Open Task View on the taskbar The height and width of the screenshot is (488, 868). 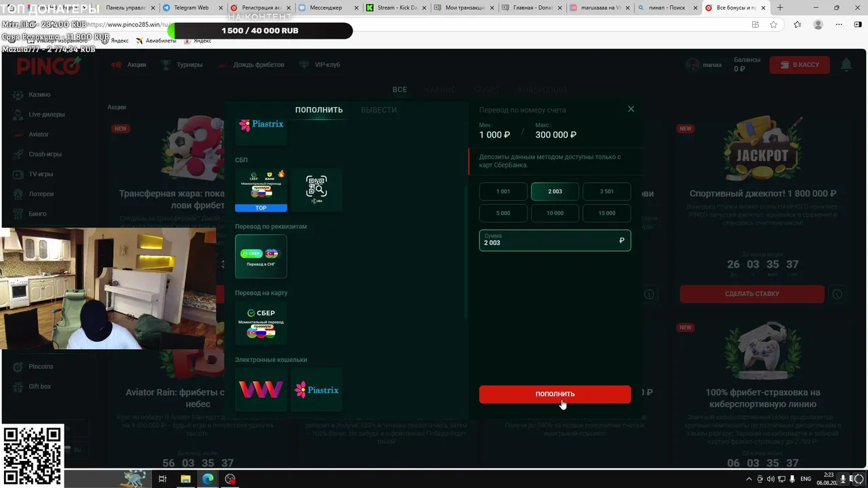[x=163, y=479]
